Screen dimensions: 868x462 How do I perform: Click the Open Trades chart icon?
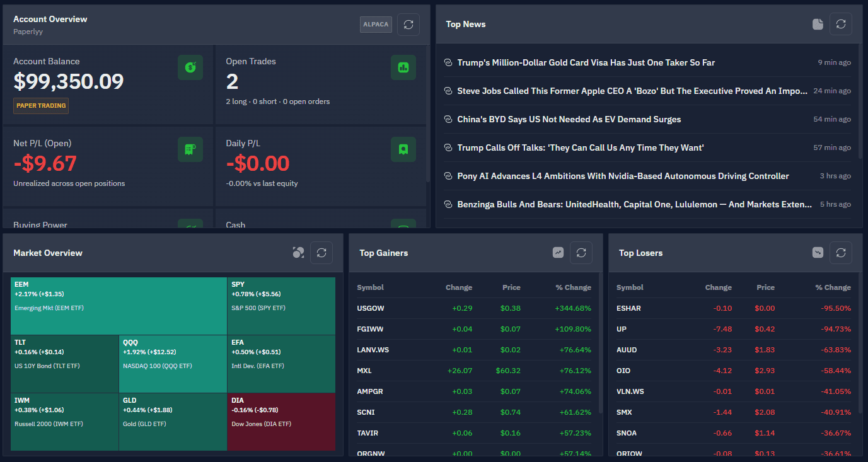tap(403, 67)
